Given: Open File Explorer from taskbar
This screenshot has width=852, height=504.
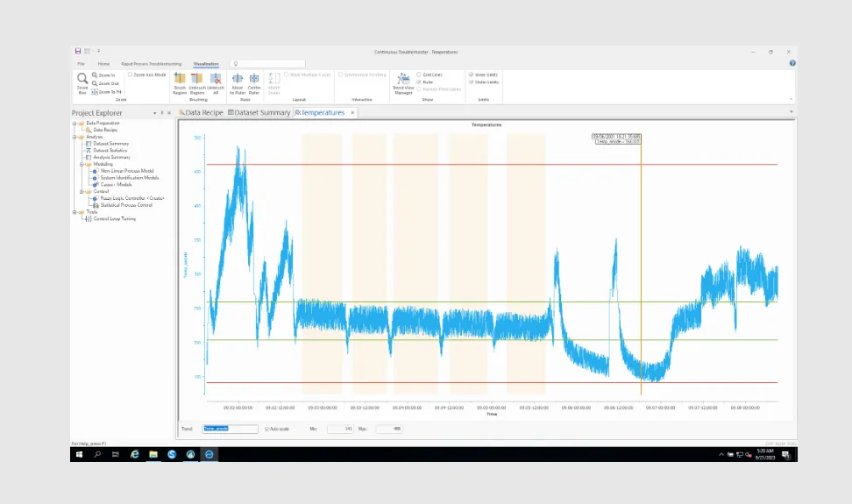Looking at the screenshot, I should (x=153, y=455).
